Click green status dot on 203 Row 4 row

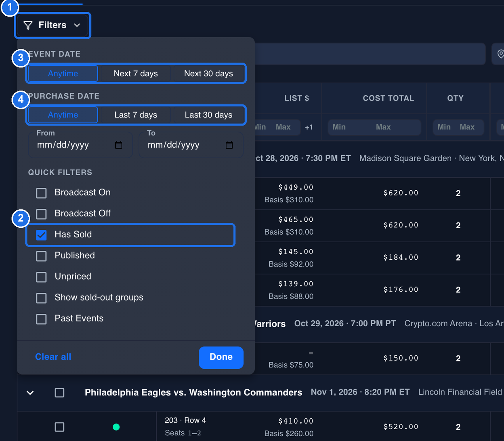[x=116, y=427]
